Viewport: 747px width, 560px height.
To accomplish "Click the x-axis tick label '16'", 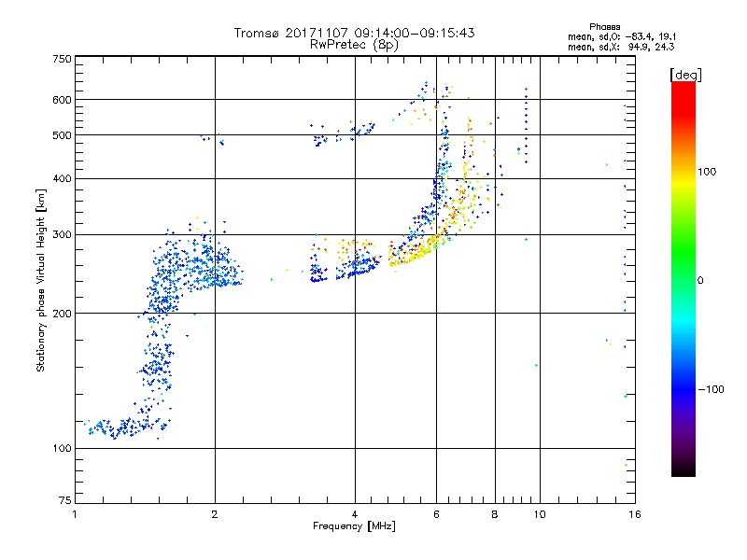I will 635,514.
